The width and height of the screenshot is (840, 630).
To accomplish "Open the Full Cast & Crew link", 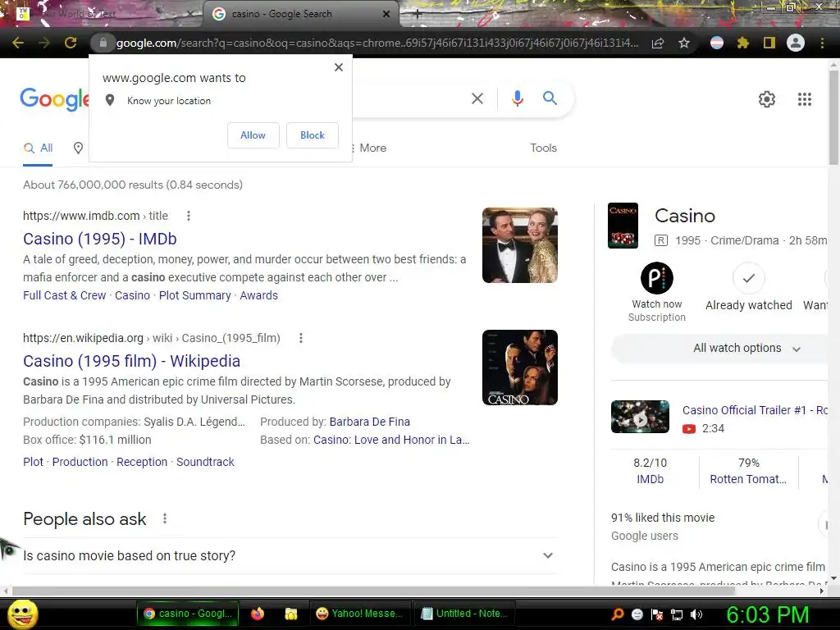I will 64,295.
